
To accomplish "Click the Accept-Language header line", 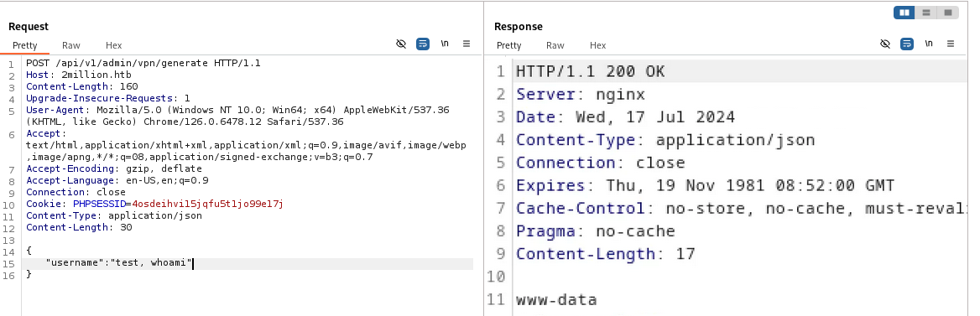I will (117, 180).
